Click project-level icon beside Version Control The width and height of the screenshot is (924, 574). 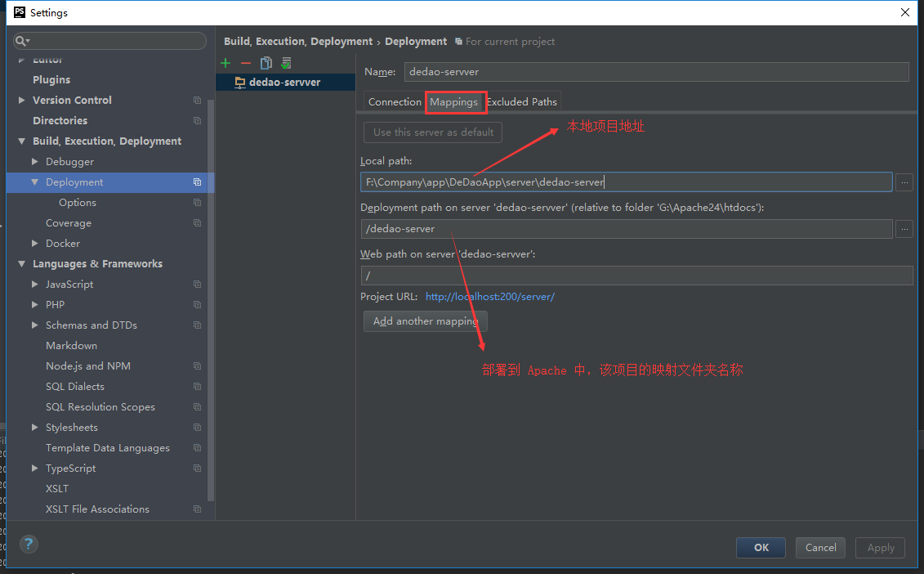click(198, 101)
